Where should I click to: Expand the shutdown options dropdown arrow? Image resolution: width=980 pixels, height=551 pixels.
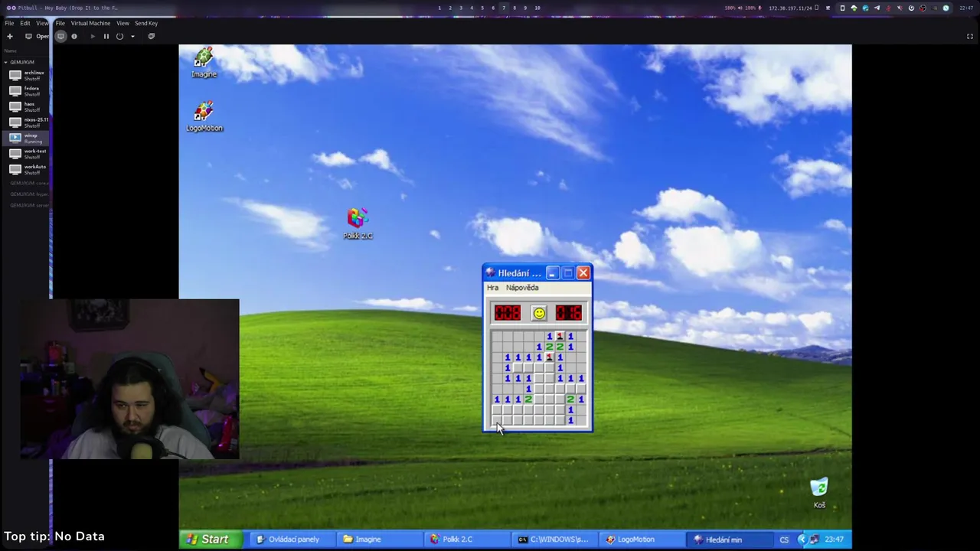(132, 36)
